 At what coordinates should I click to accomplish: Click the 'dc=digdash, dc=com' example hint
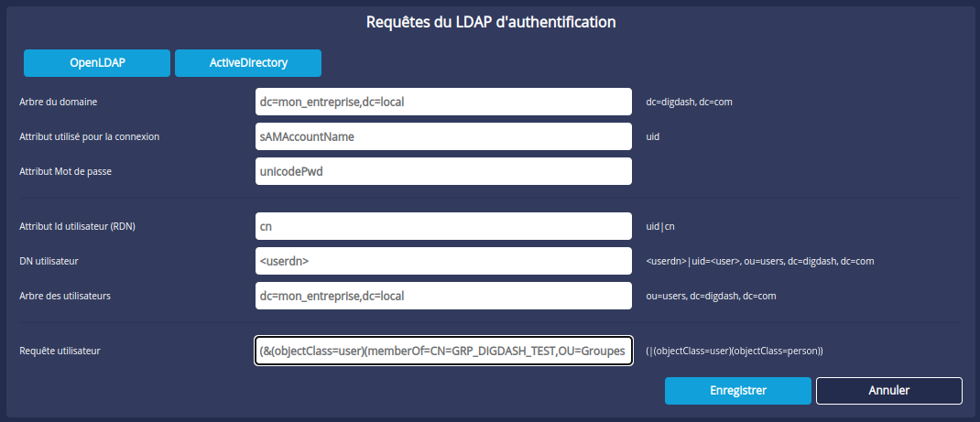point(689,102)
